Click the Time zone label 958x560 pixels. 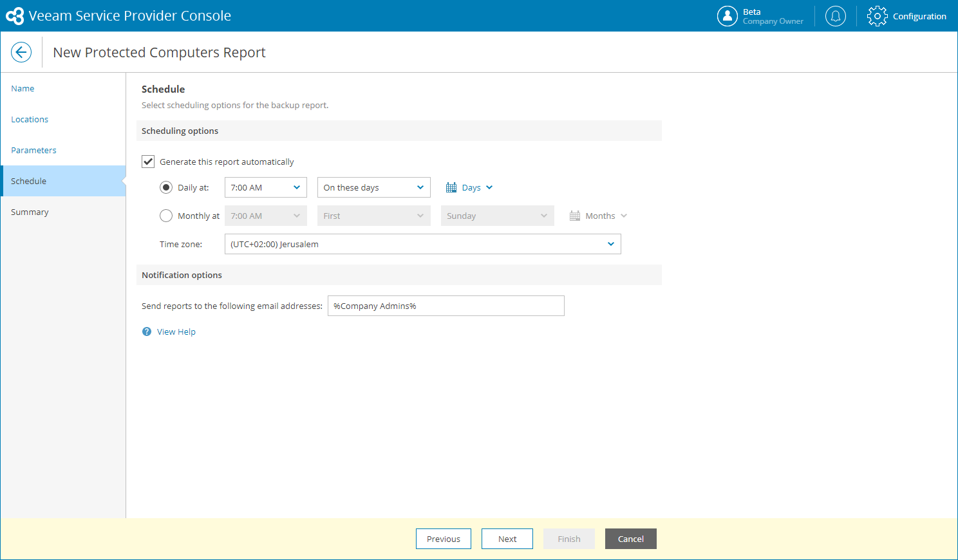tap(181, 244)
